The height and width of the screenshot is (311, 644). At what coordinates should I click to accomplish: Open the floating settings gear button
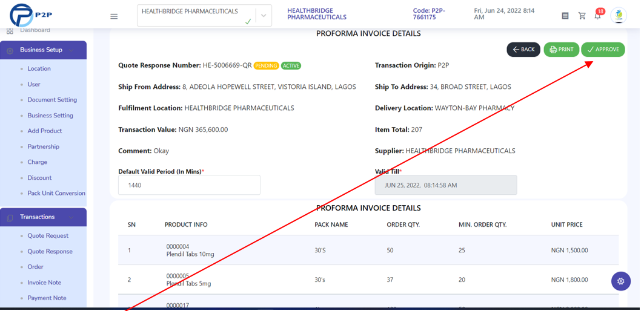pyautogui.click(x=620, y=281)
